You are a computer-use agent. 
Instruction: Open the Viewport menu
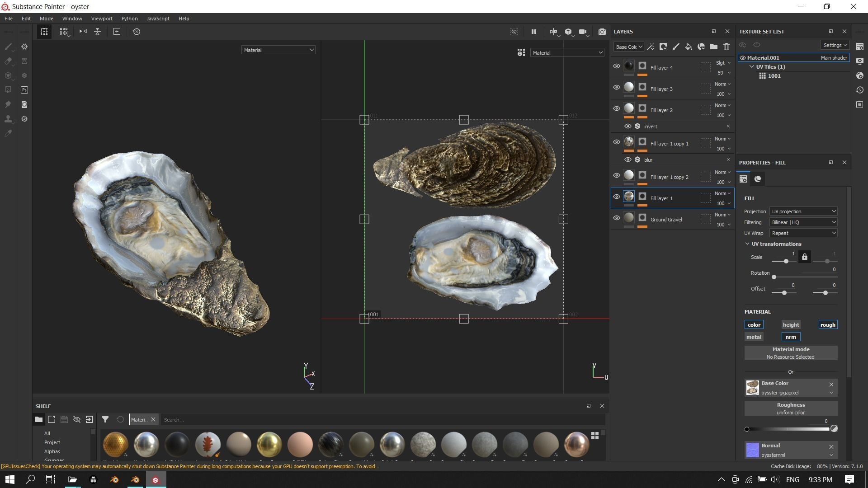[x=102, y=19]
